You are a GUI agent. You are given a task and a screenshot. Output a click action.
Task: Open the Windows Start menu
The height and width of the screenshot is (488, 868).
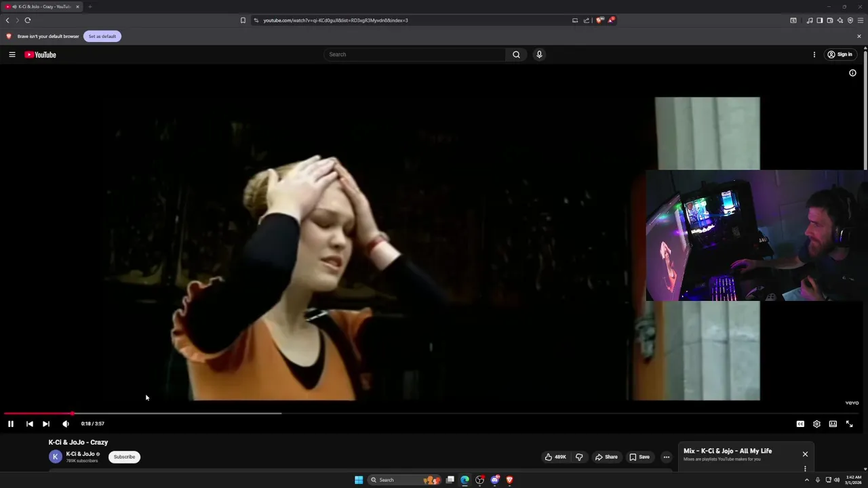[359, 480]
